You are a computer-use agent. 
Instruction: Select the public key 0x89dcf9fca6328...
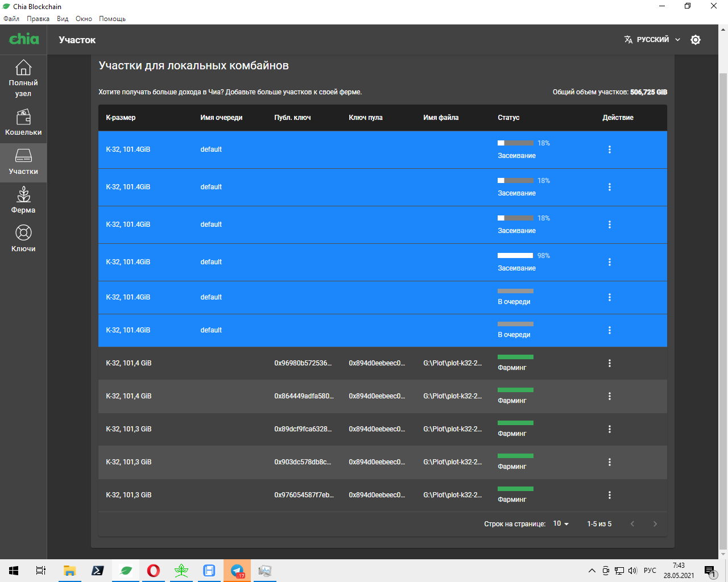304,429
